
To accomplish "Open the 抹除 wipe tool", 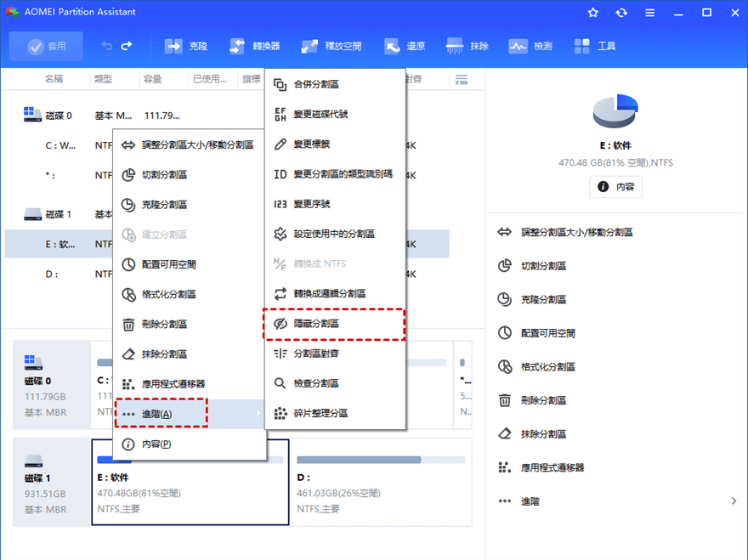I will tap(467, 46).
